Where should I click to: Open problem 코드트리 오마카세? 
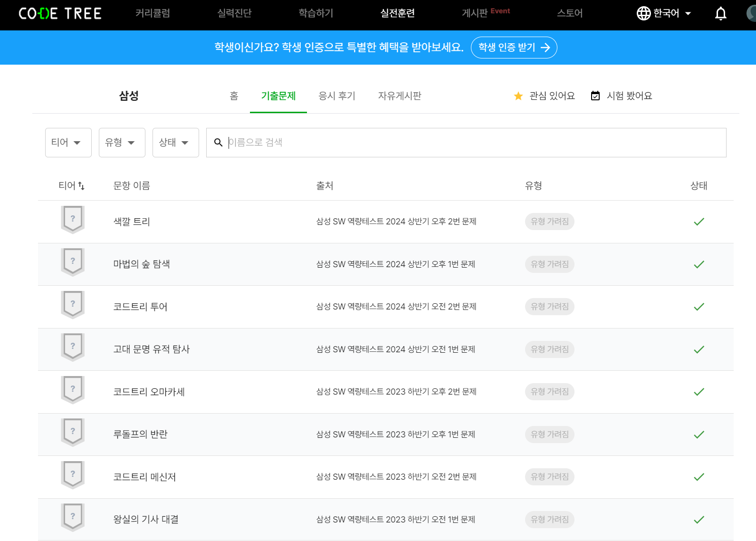[x=149, y=392]
